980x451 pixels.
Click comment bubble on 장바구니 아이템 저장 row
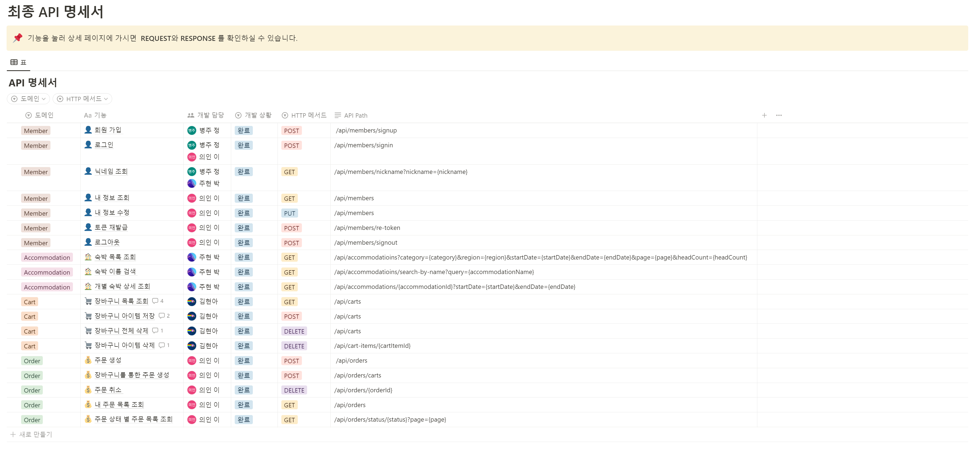pyautogui.click(x=162, y=316)
